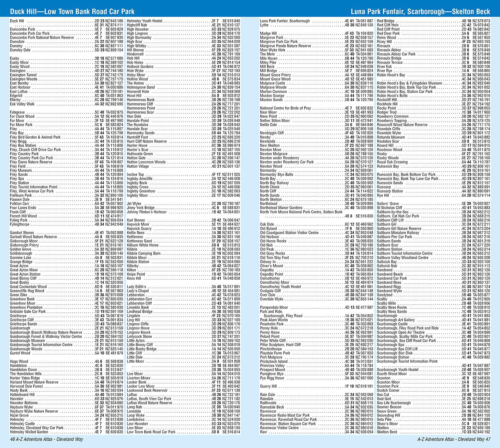Select 'The Hambleton Hills' entry
Image resolution: width=500 pixels, height=448 pixels.
pyautogui.click(x=67, y=374)
